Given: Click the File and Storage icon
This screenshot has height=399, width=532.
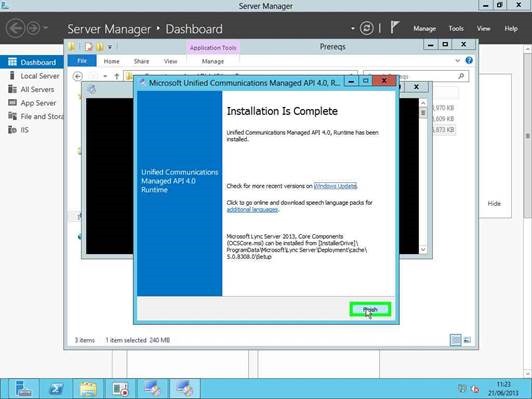Looking at the screenshot, I should click(12, 116).
